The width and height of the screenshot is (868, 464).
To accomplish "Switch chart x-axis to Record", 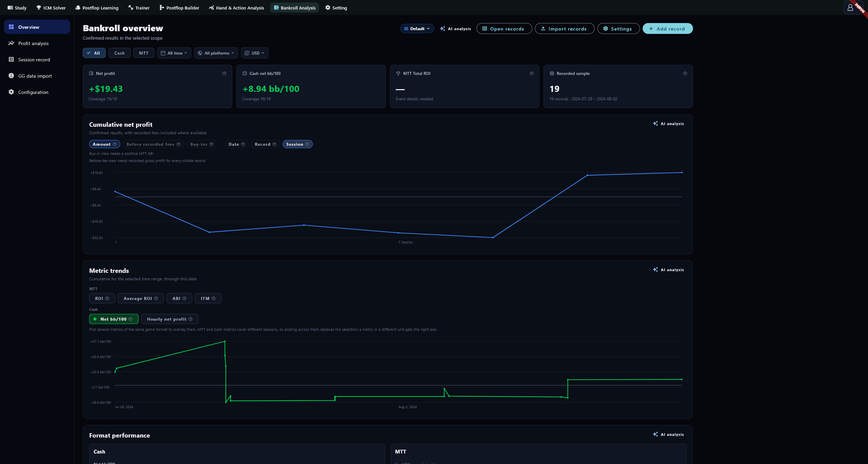I will (265, 144).
